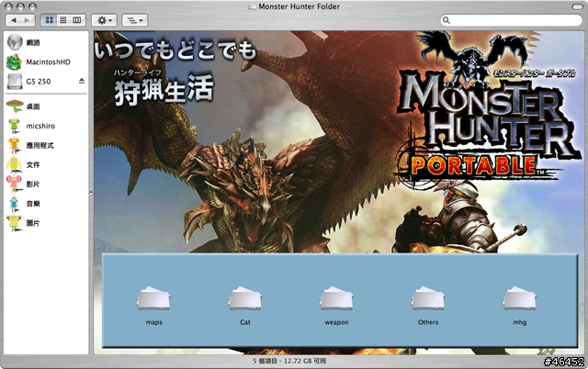Open the micshiro home icon

[14, 126]
